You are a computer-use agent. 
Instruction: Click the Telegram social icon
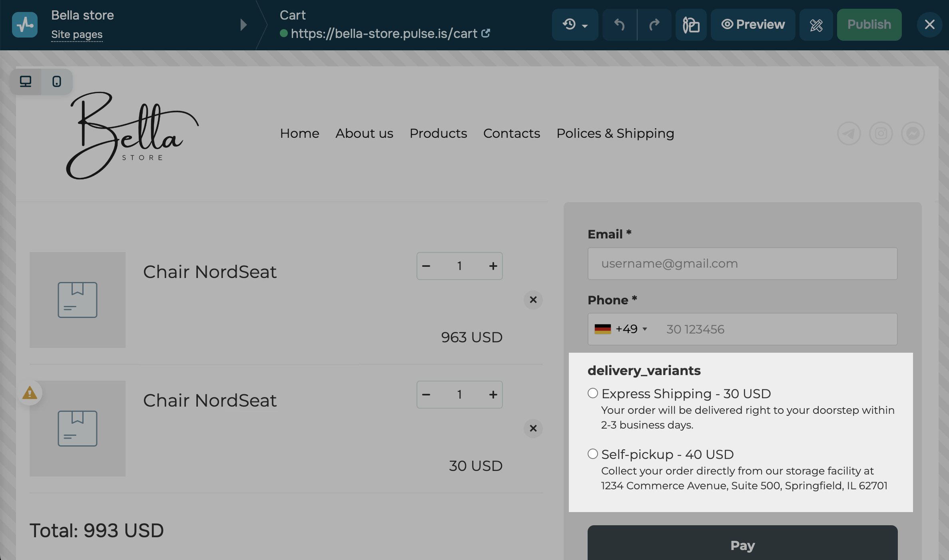(x=849, y=133)
